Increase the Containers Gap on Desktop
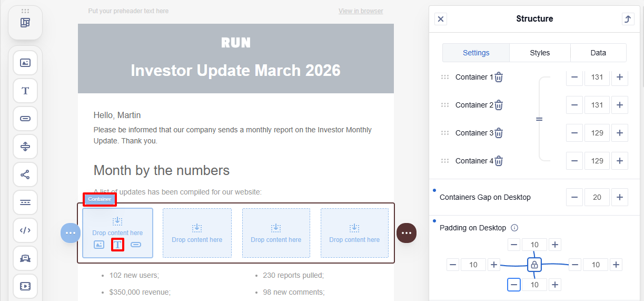Image resolution: width=644 pixels, height=301 pixels. click(620, 197)
